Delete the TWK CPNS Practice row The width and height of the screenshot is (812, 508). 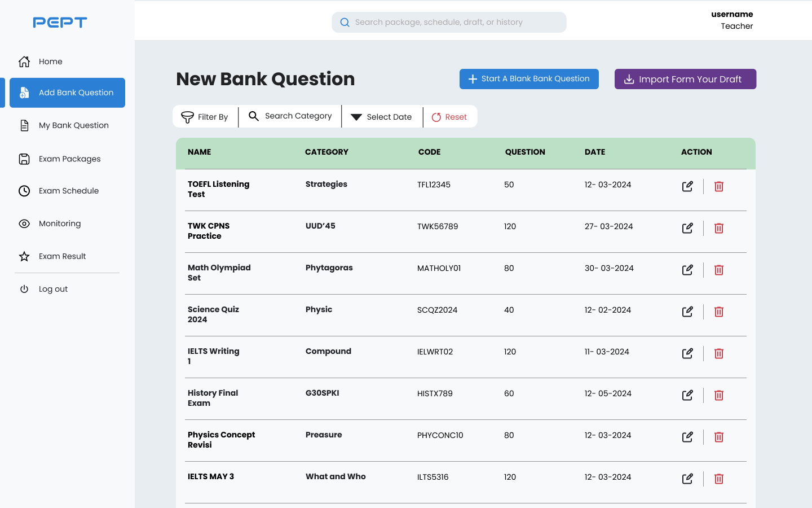719,228
